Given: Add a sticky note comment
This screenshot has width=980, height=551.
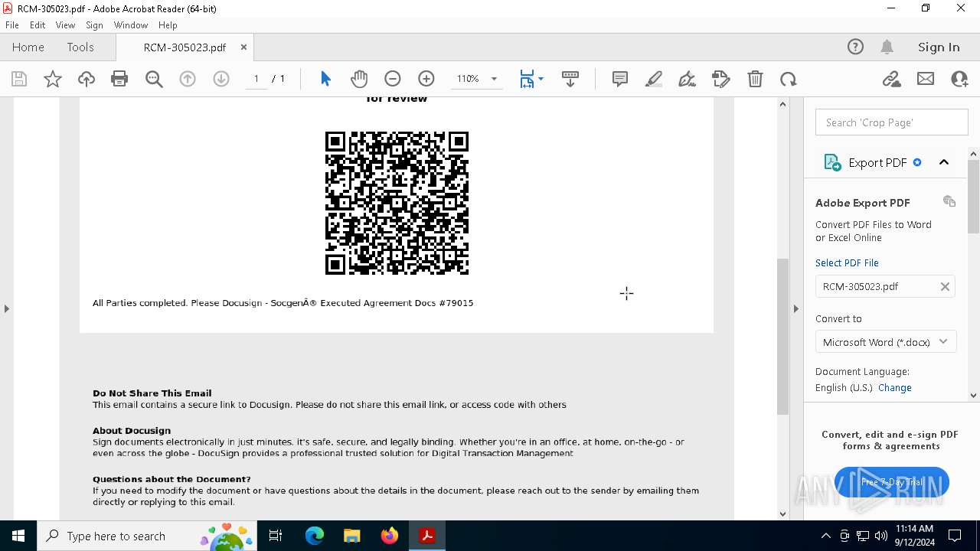Looking at the screenshot, I should coord(620,79).
